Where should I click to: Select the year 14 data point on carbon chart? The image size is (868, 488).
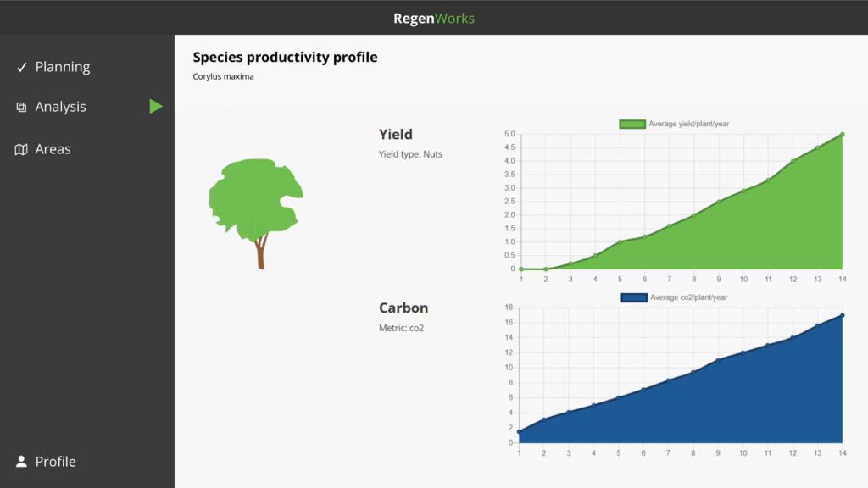[842, 315]
